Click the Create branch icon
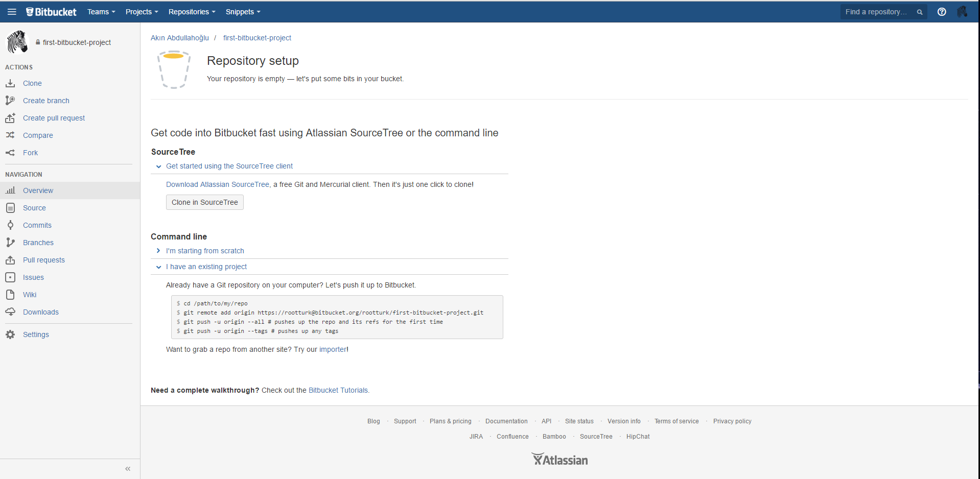 10,101
